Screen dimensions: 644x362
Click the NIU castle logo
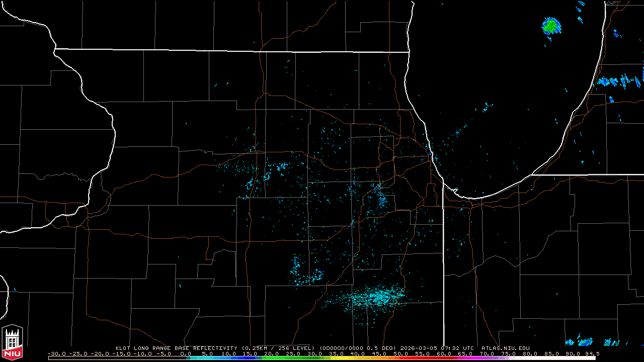[x=13, y=342]
